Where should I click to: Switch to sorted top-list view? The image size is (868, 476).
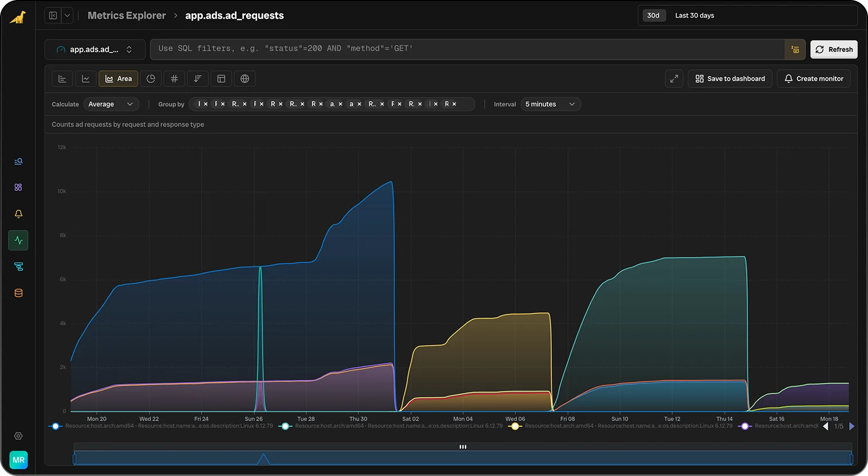(x=198, y=79)
